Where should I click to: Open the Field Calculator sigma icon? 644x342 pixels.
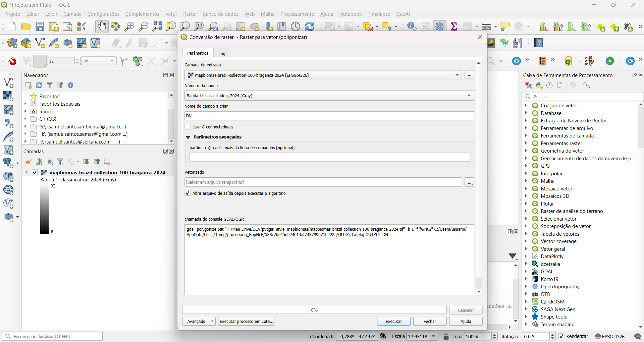(x=454, y=26)
